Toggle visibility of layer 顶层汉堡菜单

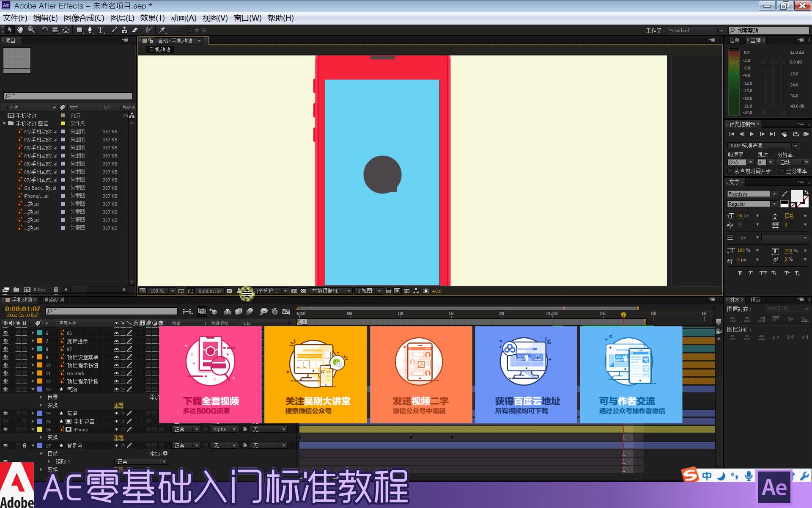click(x=5, y=357)
